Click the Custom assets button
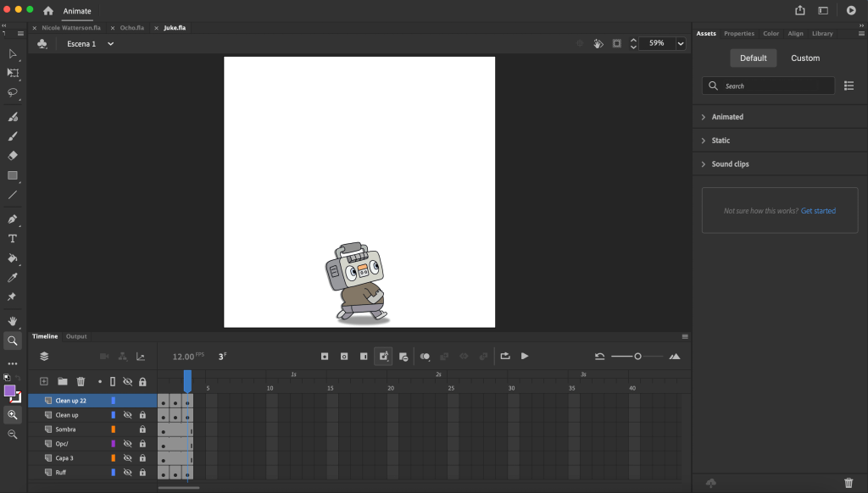 (x=804, y=58)
